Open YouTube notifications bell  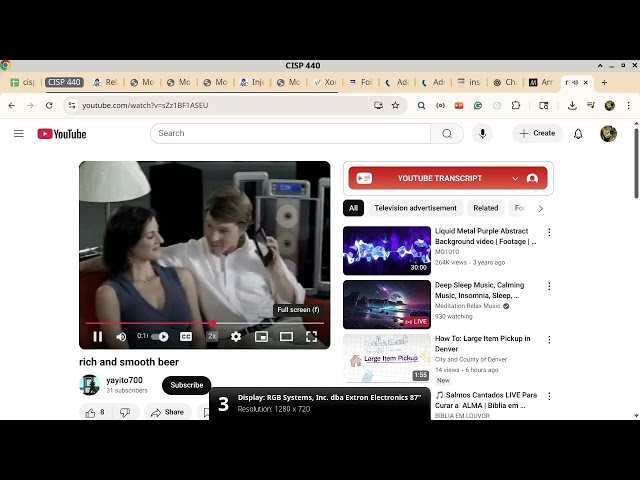click(578, 133)
